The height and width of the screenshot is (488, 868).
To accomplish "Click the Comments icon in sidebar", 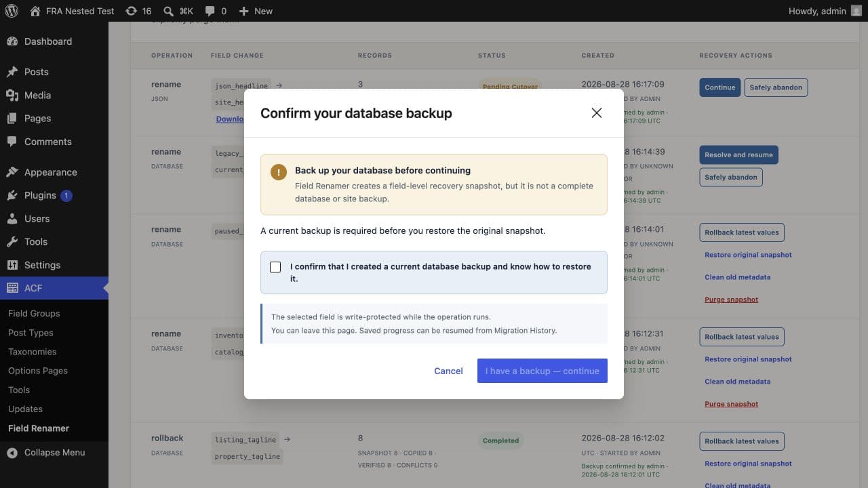I will pyautogui.click(x=12, y=142).
